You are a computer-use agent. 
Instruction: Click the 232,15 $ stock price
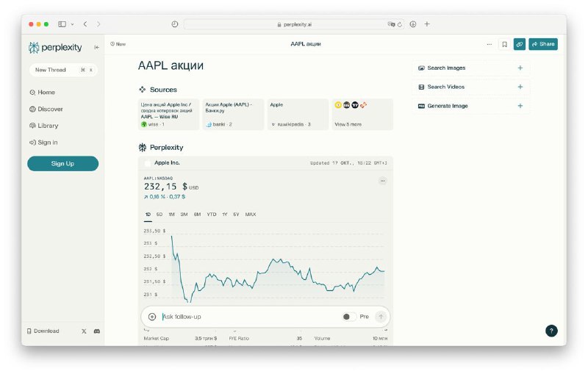[x=165, y=187]
